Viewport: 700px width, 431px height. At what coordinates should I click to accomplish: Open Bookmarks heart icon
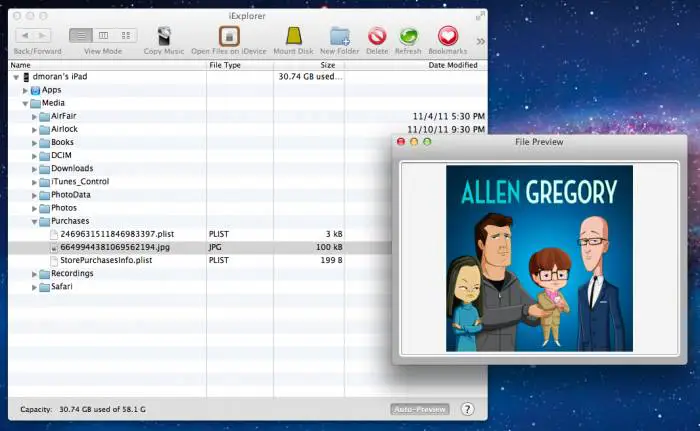[x=448, y=36]
